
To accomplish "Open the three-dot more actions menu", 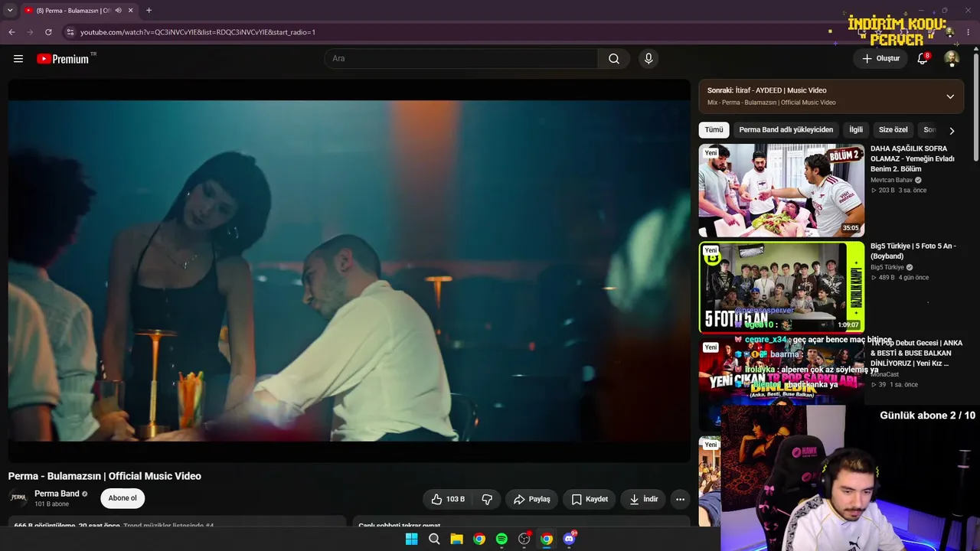I will (x=680, y=499).
